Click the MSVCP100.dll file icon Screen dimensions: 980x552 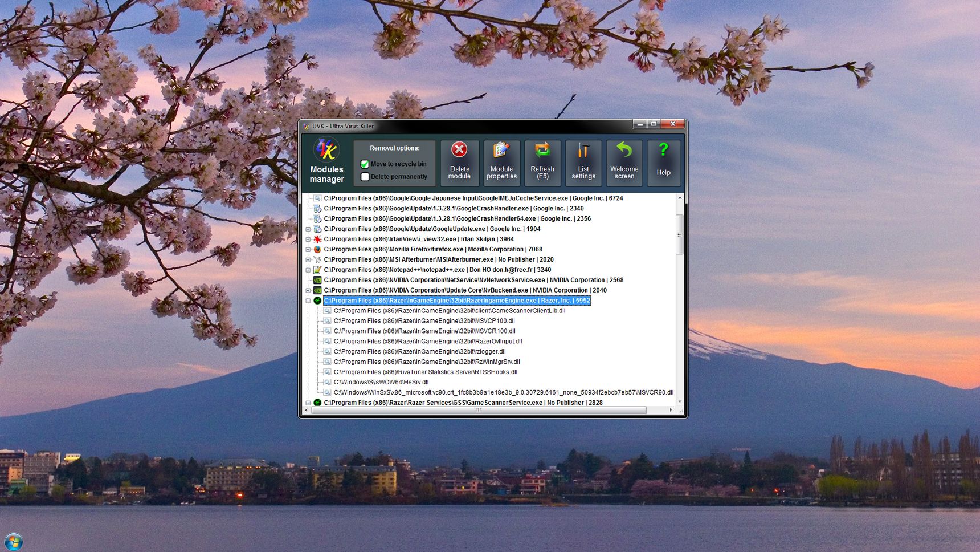[327, 321]
